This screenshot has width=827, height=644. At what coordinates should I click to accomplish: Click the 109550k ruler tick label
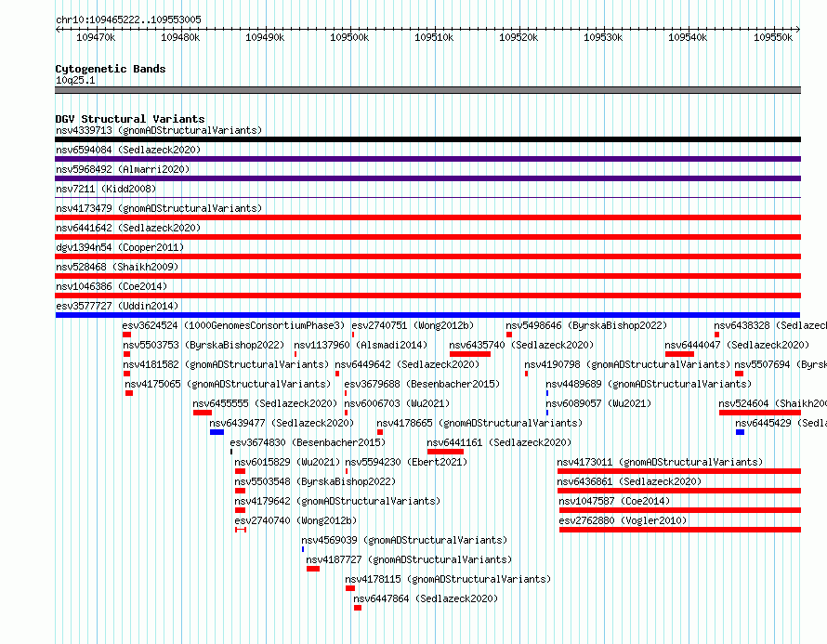click(x=773, y=37)
